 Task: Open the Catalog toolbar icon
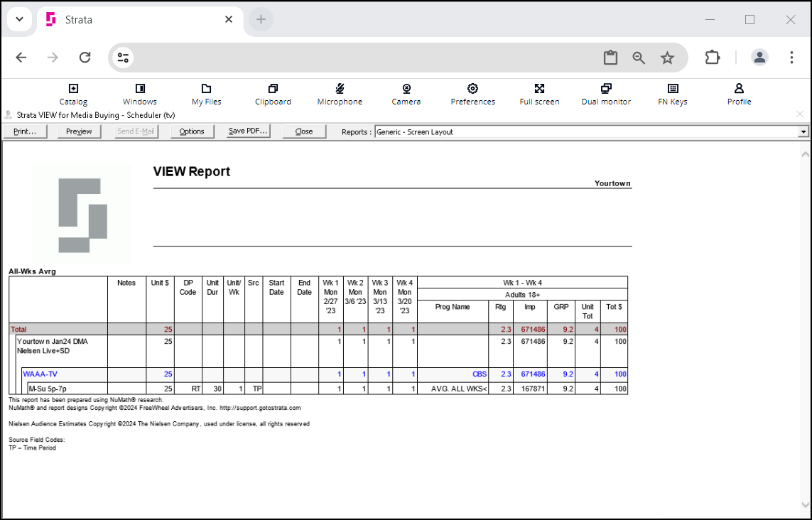pyautogui.click(x=73, y=89)
